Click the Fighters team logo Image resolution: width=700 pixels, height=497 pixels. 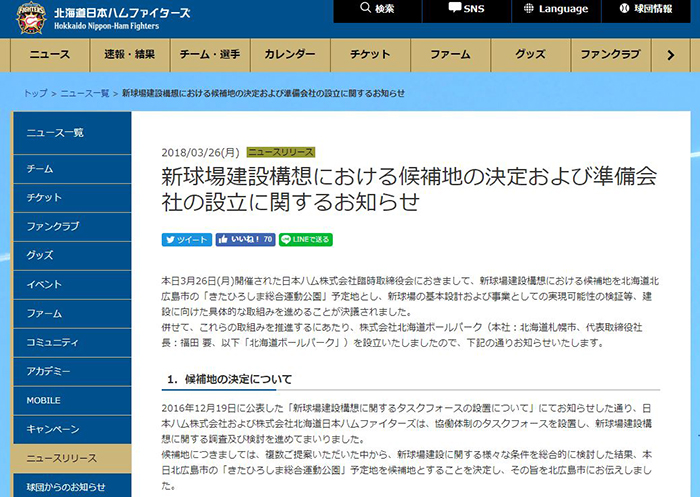coord(22,14)
